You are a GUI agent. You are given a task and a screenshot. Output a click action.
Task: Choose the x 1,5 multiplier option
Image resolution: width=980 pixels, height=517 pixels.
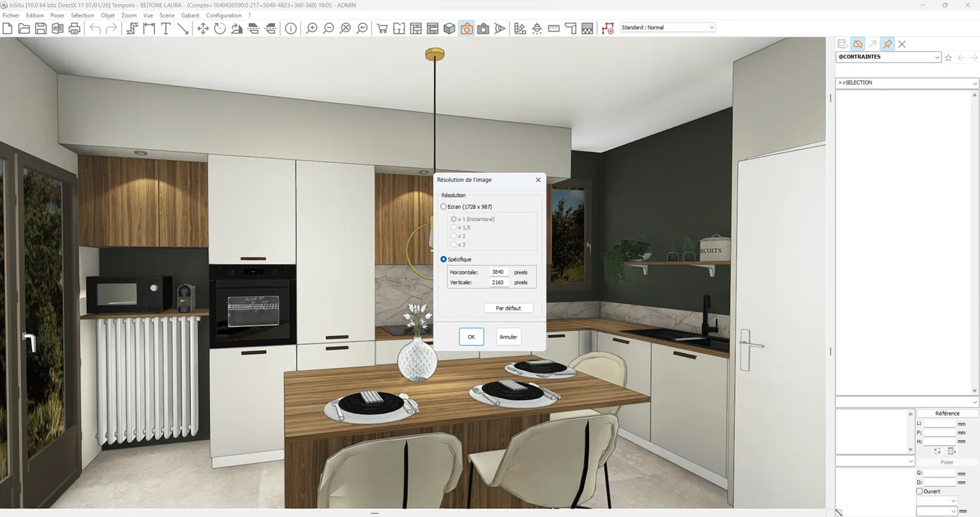point(454,227)
